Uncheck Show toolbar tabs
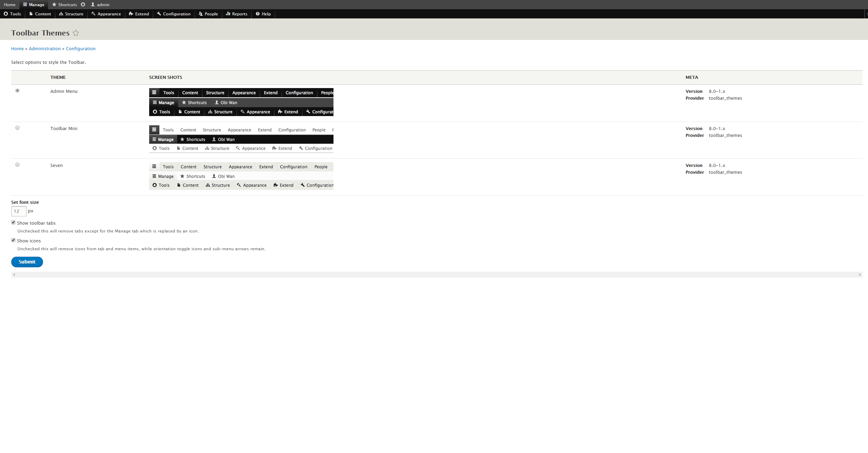Screen dimensions: 868x453 (13, 223)
